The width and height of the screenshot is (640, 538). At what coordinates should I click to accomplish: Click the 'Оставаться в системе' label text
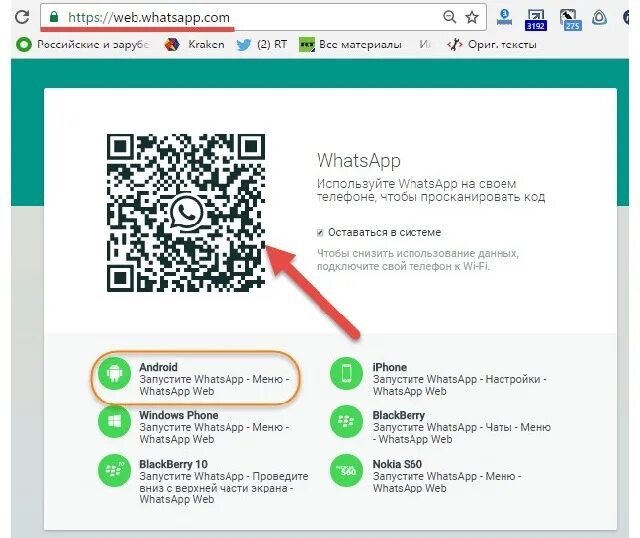click(x=384, y=232)
